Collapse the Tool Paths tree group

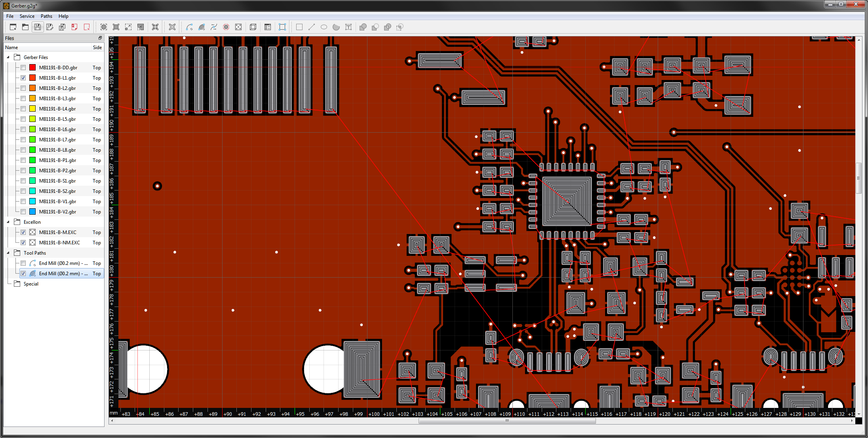tap(8, 253)
